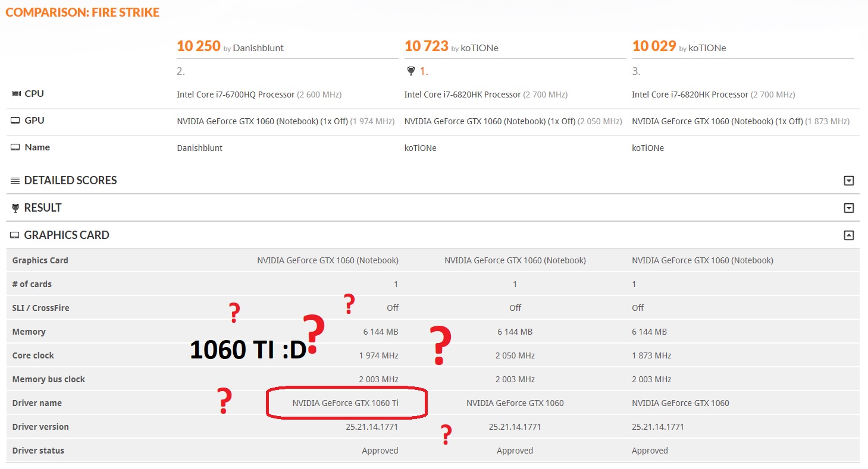Click the Driver version row label
The height and width of the screenshot is (469, 868).
40,427
